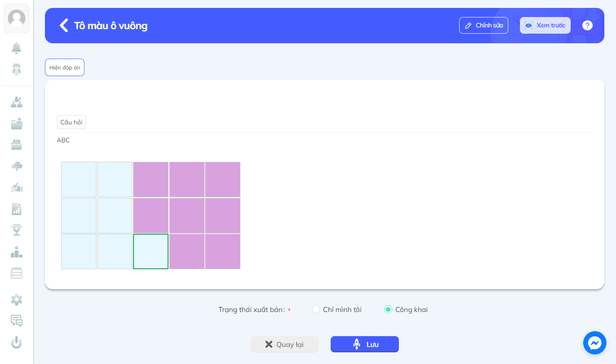This screenshot has height=364, width=616.
Task: Click the 'Xem trước' preview button
Action: pyautogui.click(x=545, y=25)
